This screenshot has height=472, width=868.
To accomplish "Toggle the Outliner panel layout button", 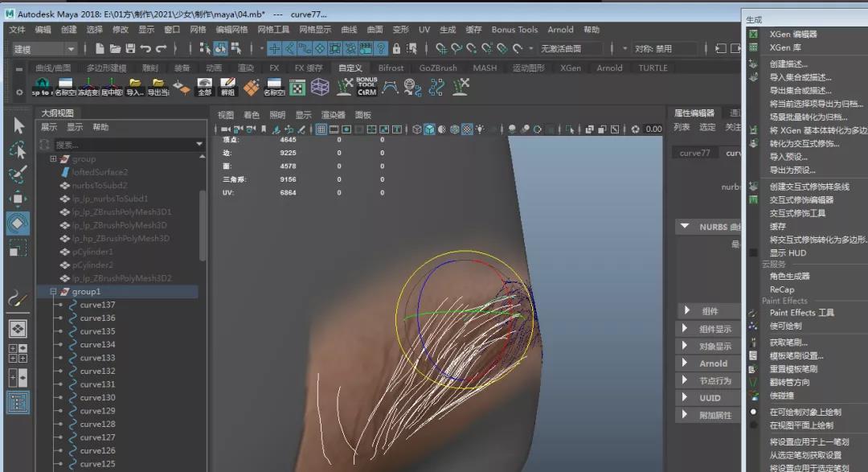I will point(18,400).
